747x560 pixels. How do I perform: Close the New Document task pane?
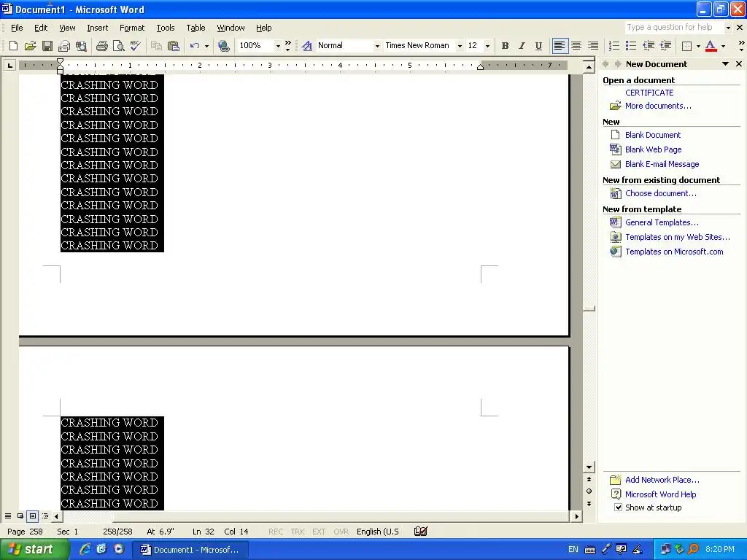click(x=739, y=64)
